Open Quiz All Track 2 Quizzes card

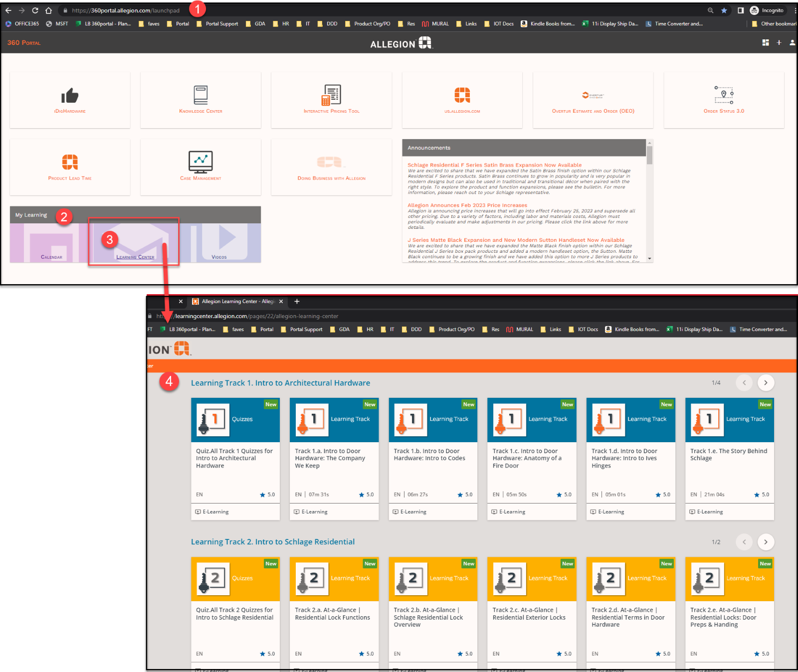[x=235, y=613]
